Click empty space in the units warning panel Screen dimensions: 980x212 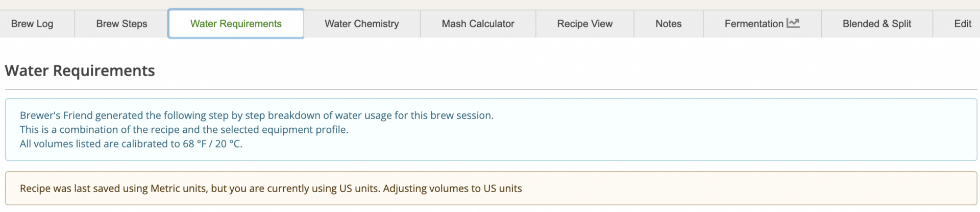click(x=740, y=189)
